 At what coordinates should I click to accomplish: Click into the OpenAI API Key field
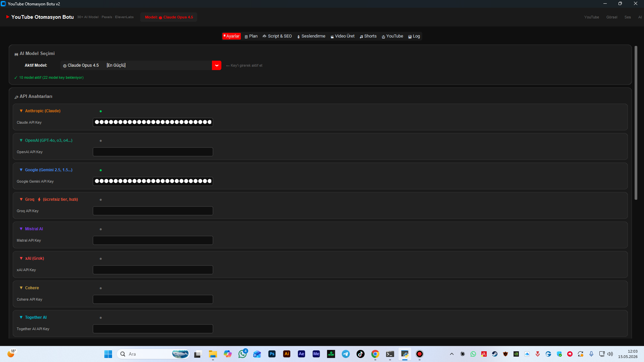pyautogui.click(x=153, y=152)
